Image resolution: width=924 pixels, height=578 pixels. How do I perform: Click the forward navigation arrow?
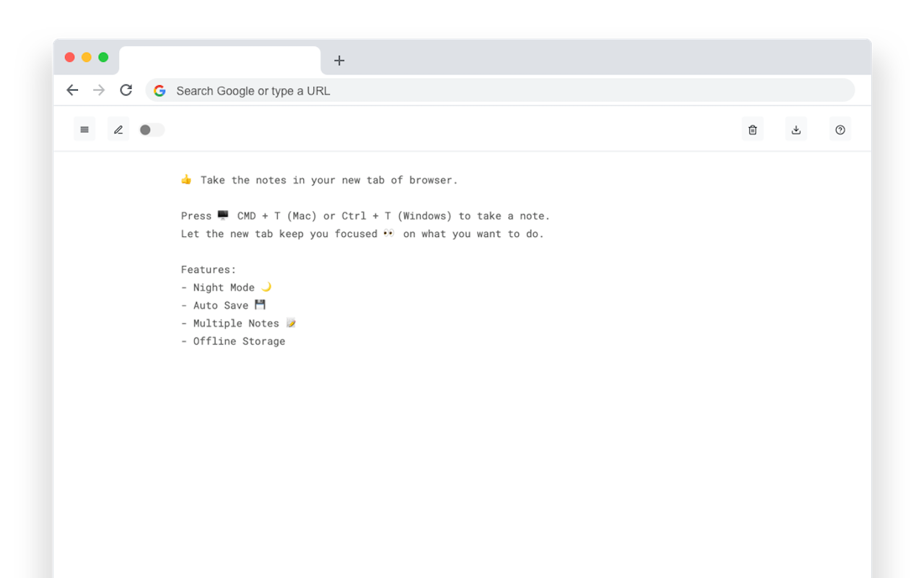(x=100, y=90)
